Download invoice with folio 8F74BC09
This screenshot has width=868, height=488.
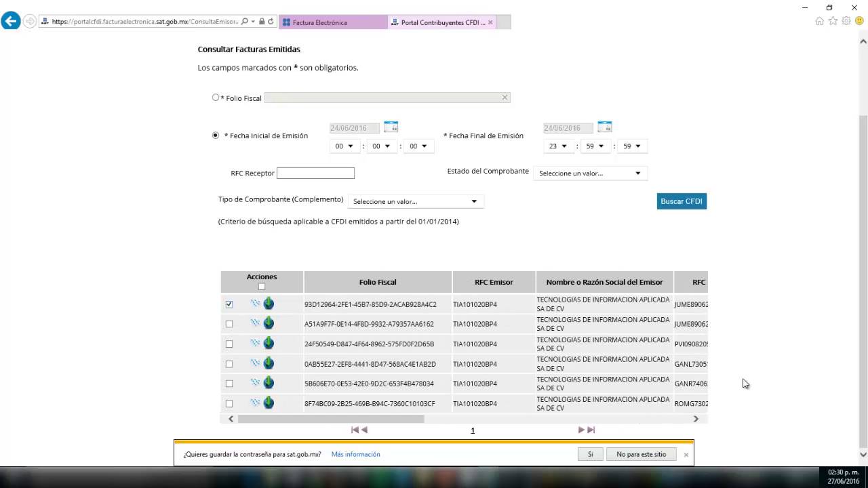tap(269, 403)
